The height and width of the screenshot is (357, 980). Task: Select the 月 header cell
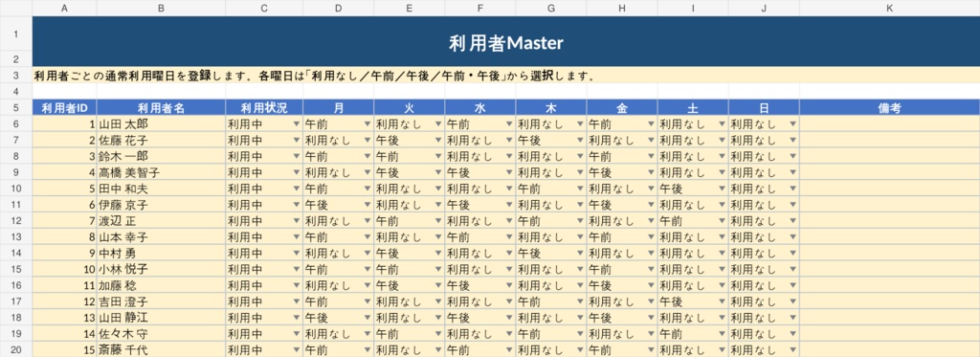[339, 107]
